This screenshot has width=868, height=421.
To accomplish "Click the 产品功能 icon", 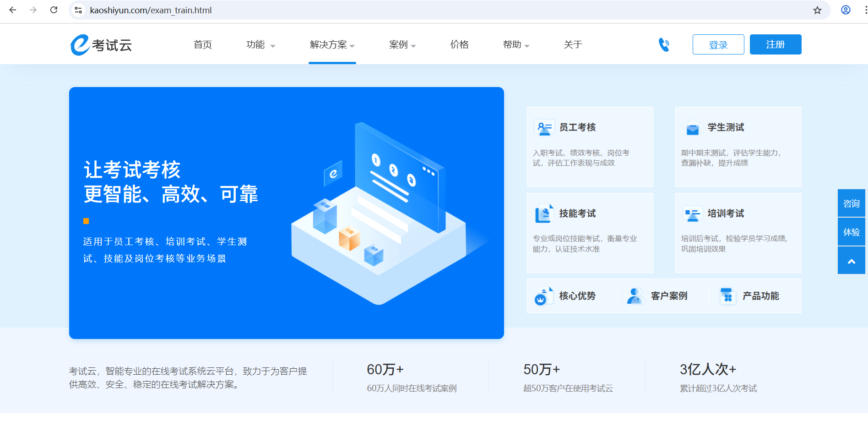I will coord(727,296).
